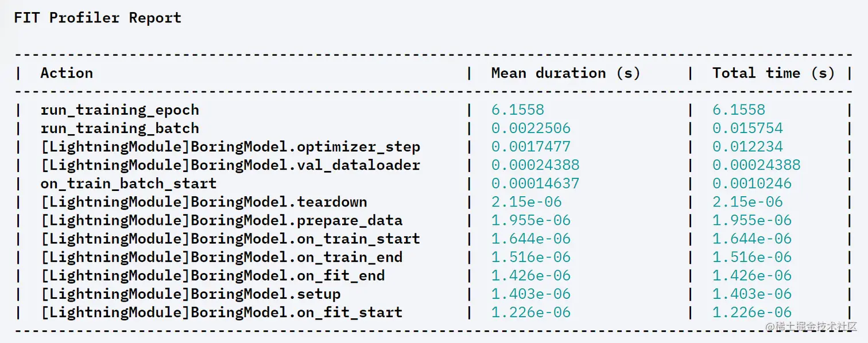Select BoringModel.prepare_data action entry
This screenshot has height=343, width=868.
click(222, 220)
